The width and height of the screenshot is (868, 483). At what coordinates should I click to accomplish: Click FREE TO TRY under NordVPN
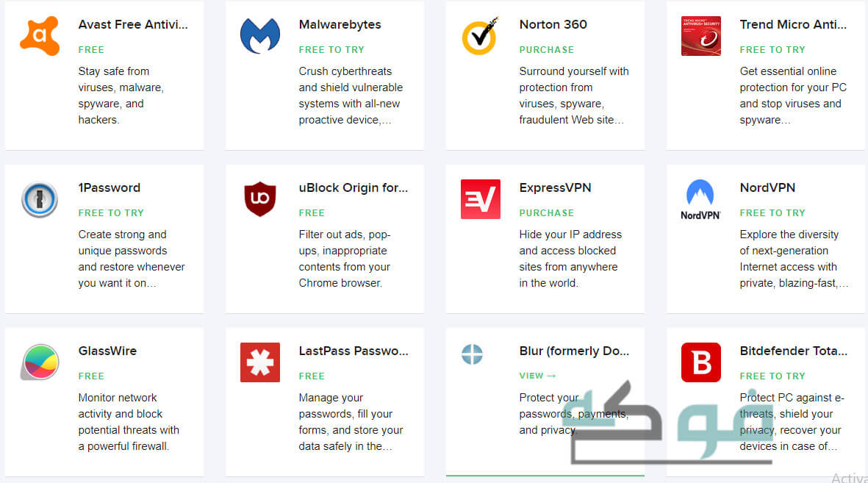point(772,212)
